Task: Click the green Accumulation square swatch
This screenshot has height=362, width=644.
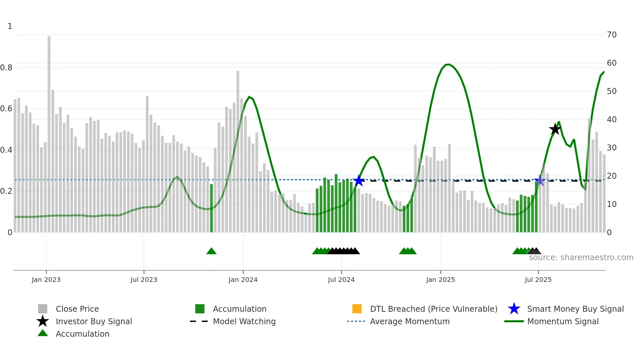Action: tap(200, 309)
